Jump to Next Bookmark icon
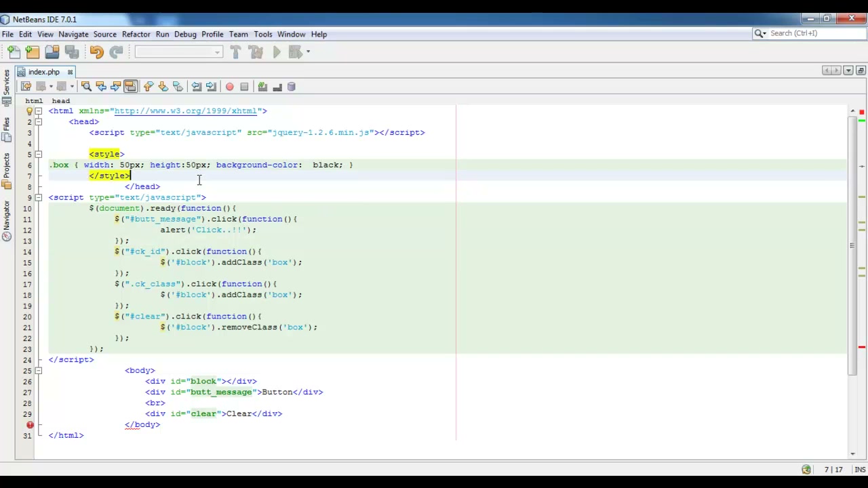This screenshot has height=488, width=868. pos(163,87)
